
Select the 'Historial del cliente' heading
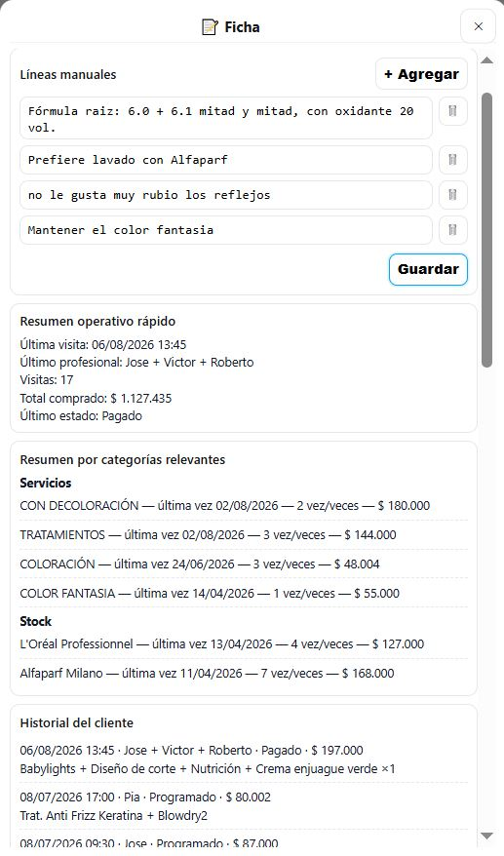click(x=76, y=723)
